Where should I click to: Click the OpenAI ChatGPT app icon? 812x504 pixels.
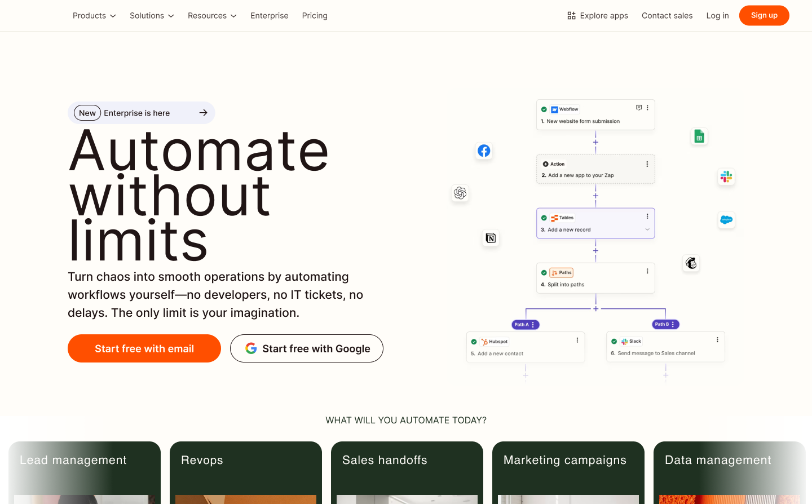click(460, 193)
